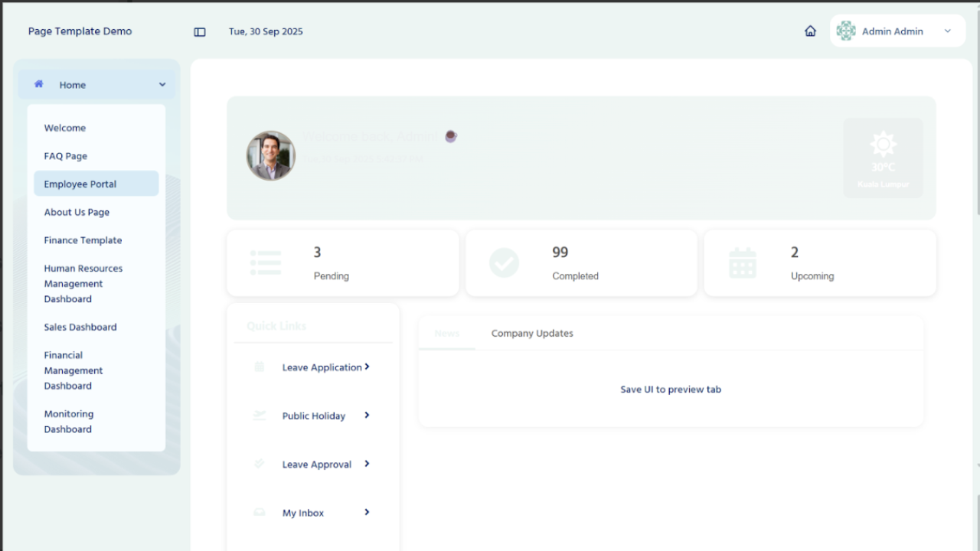The height and width of the screenshot is (551, 980).
Task: Click the My Inbox tray icon
Action: pyautogui.click(x=260, y=513)
